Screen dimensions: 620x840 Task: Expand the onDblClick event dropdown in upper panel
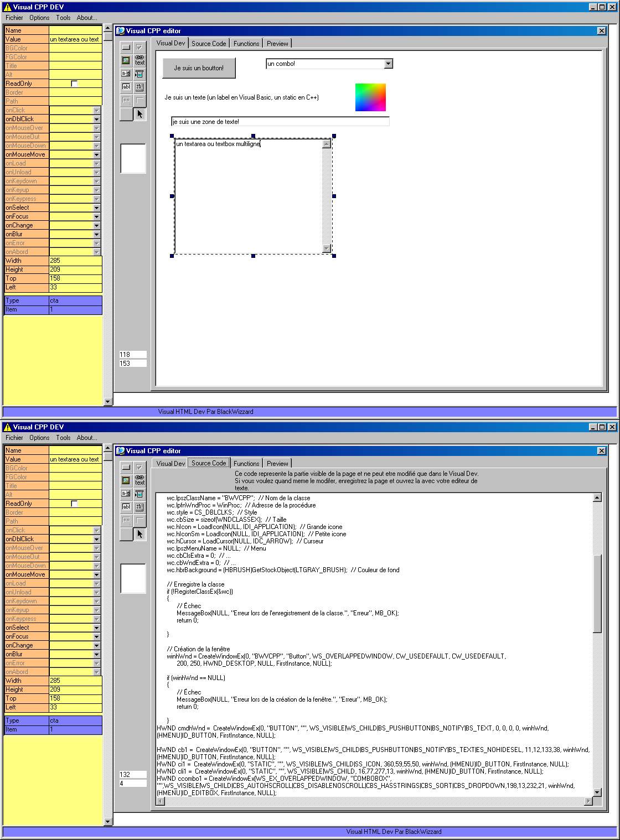97,119
